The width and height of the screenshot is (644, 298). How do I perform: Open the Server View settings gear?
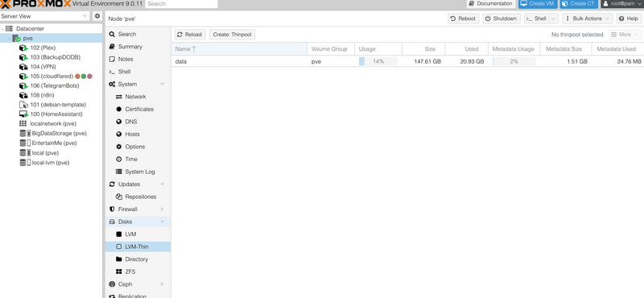coord(97,16)
